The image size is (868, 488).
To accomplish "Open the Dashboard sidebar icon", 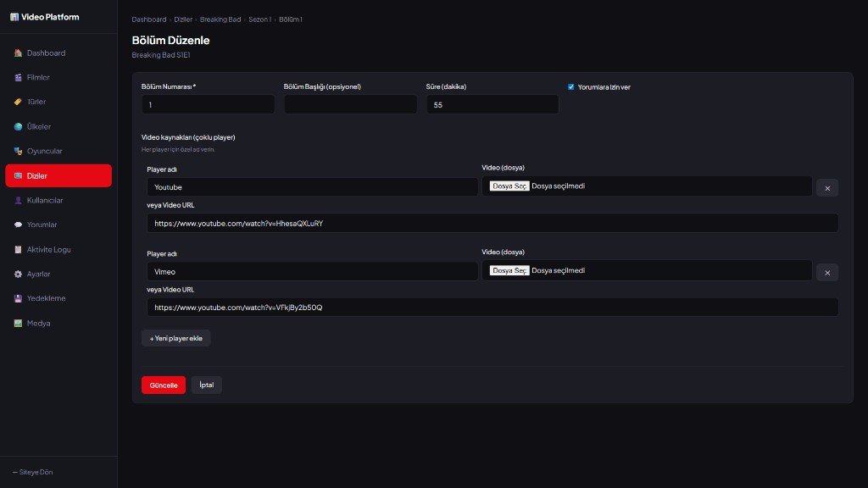I will coord(19,53).
